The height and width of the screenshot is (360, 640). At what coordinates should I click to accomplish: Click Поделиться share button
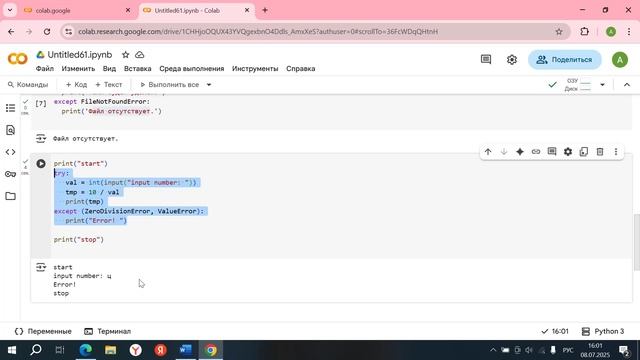(564, 60)
